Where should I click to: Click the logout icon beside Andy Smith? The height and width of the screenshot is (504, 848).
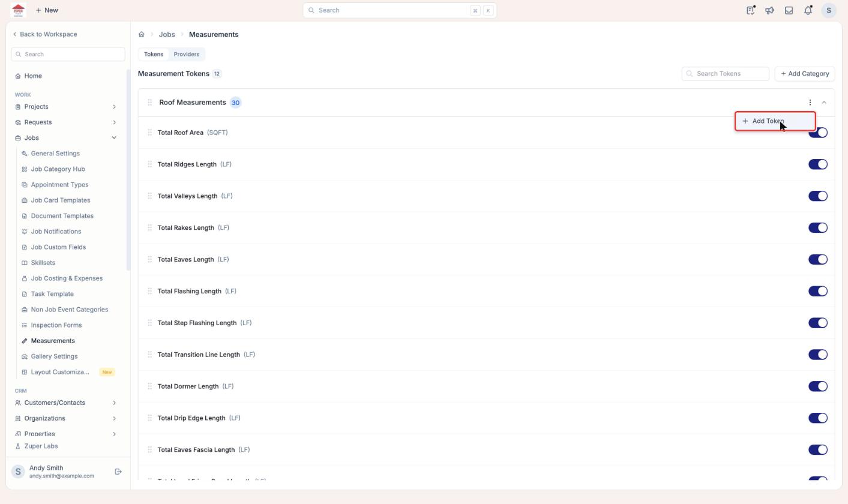(118, 472)
